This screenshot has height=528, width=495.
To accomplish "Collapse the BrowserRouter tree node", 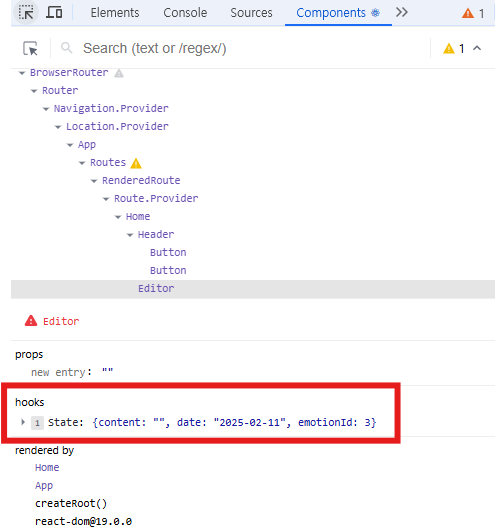I will pos(22,73).
